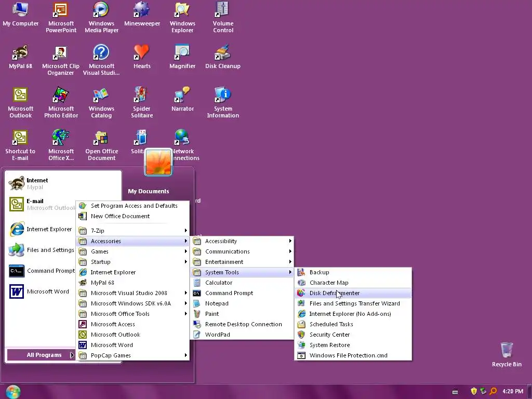This screenshot has width=532, height=399.
Task: Open Microsoft Word pinned in Start menu
Action: 41,291
